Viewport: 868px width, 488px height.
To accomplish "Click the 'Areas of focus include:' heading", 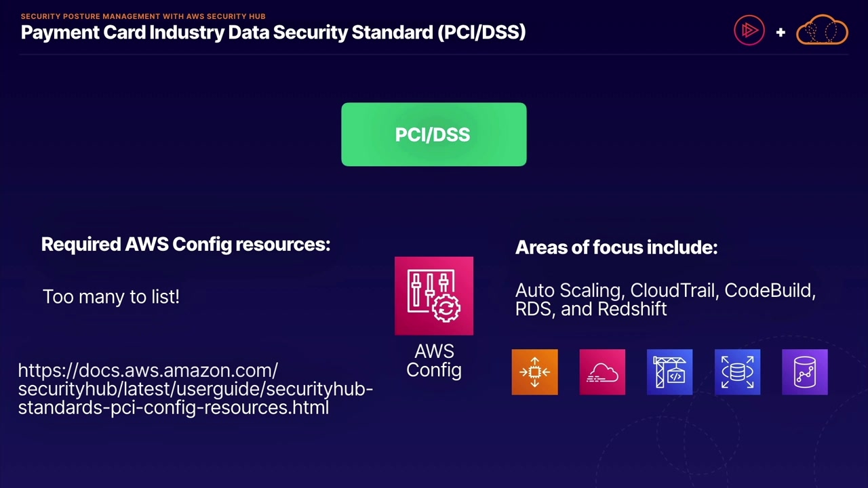I will (616, 247).
